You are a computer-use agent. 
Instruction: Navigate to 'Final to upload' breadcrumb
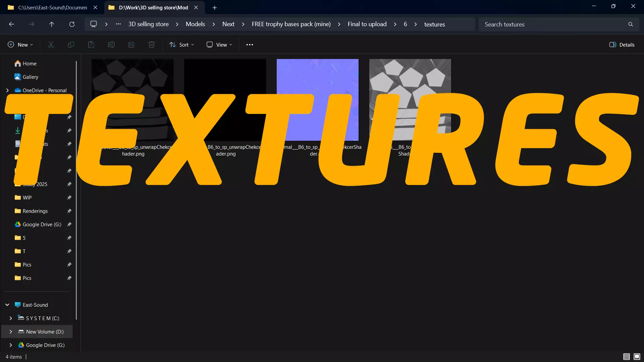(367, 24)
